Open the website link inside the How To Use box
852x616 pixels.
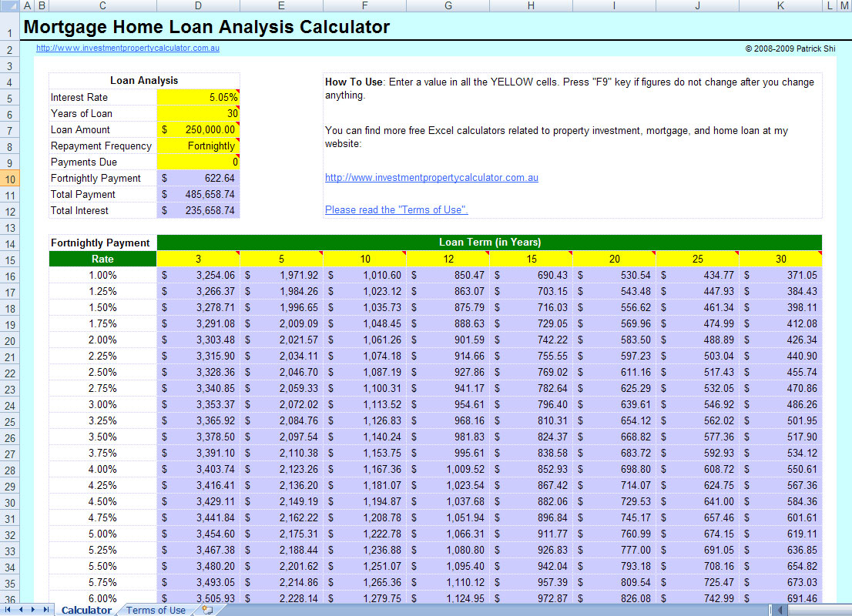pyautogui.click(x=431, y=177)
